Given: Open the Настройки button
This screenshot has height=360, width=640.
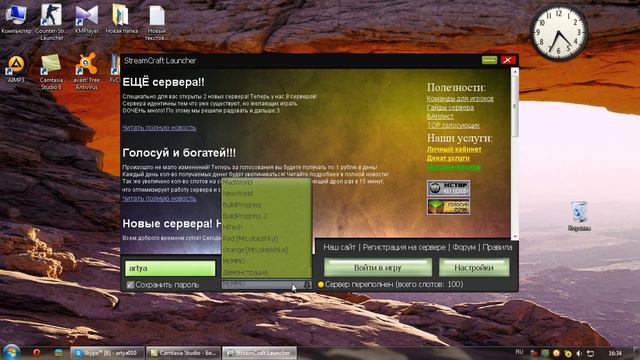Looking at the screenshot, I should point(474,268).
